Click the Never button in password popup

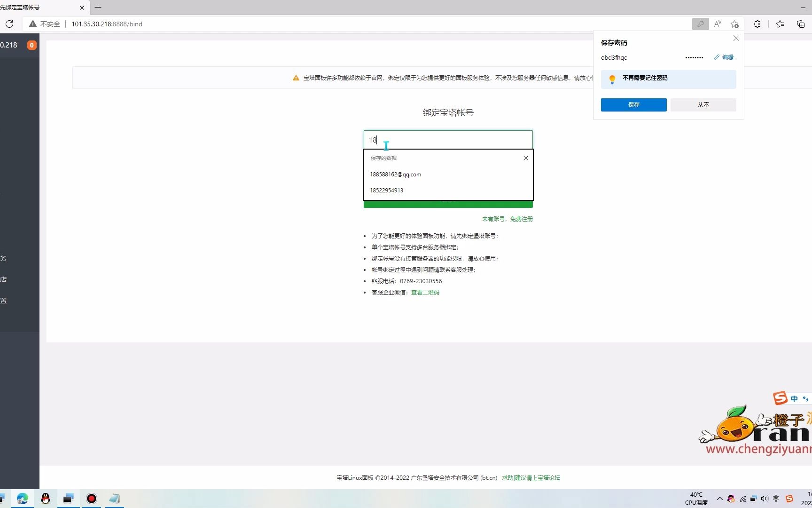pos(703,105)
